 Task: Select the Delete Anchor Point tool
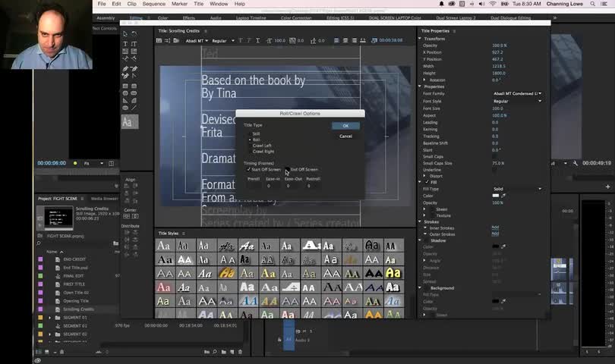134,68
